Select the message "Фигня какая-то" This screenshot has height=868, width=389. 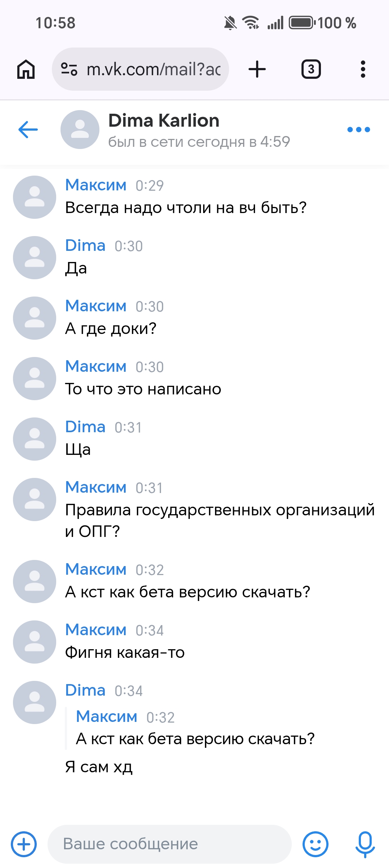coord(125,652)
